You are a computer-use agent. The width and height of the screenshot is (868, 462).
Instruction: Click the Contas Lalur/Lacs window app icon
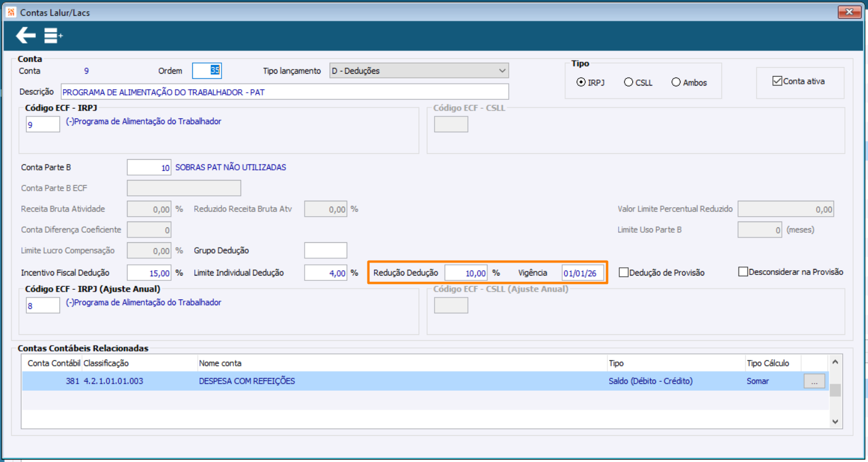coord(11,12)
